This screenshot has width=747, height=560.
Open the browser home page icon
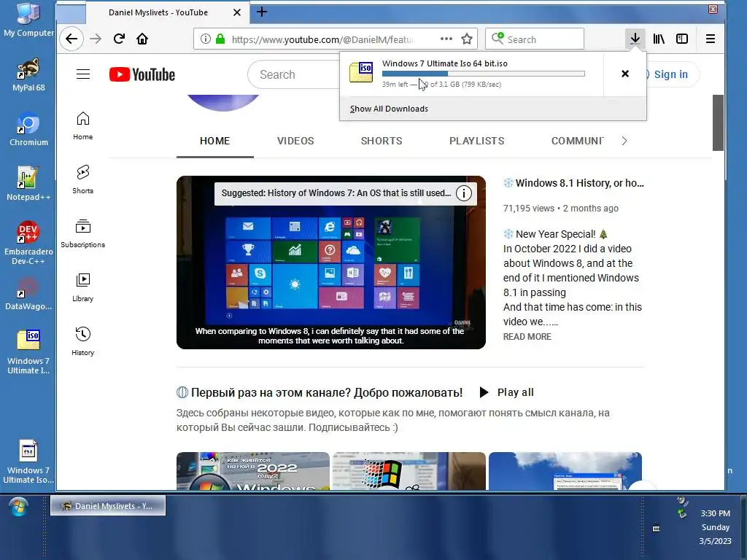coord(142,39)
